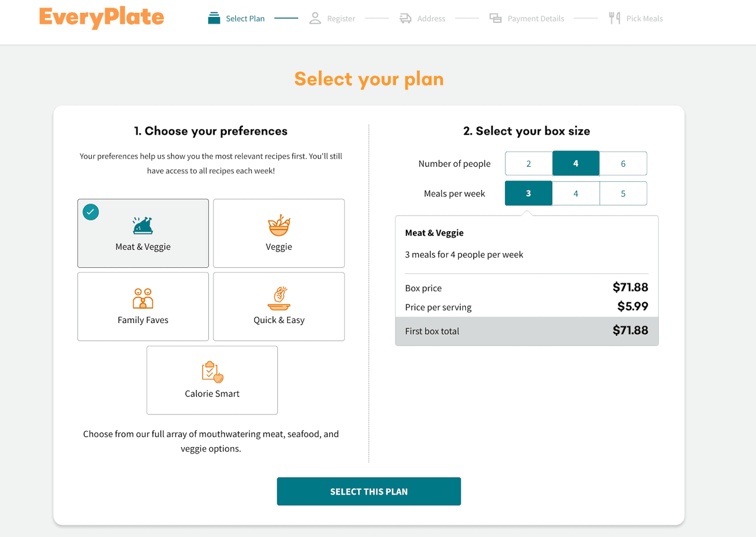Click the Quick & Easy pan icon

tap(279, 299)
